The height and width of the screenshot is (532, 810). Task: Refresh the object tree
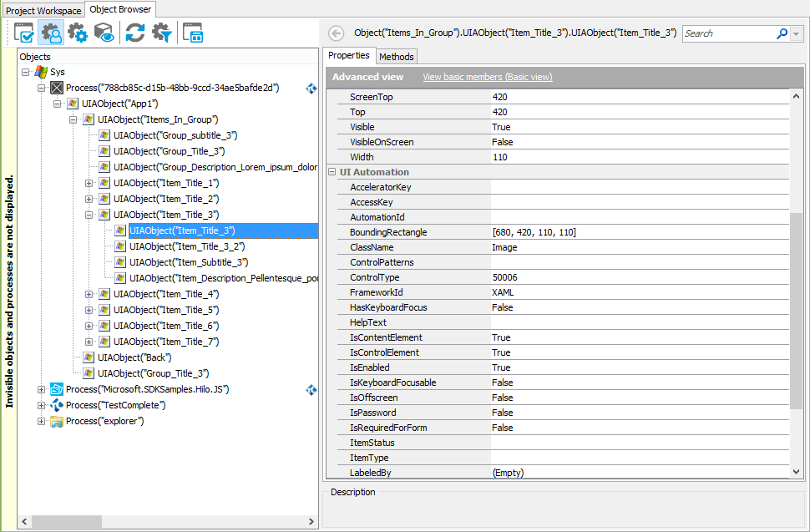(136, 33)
